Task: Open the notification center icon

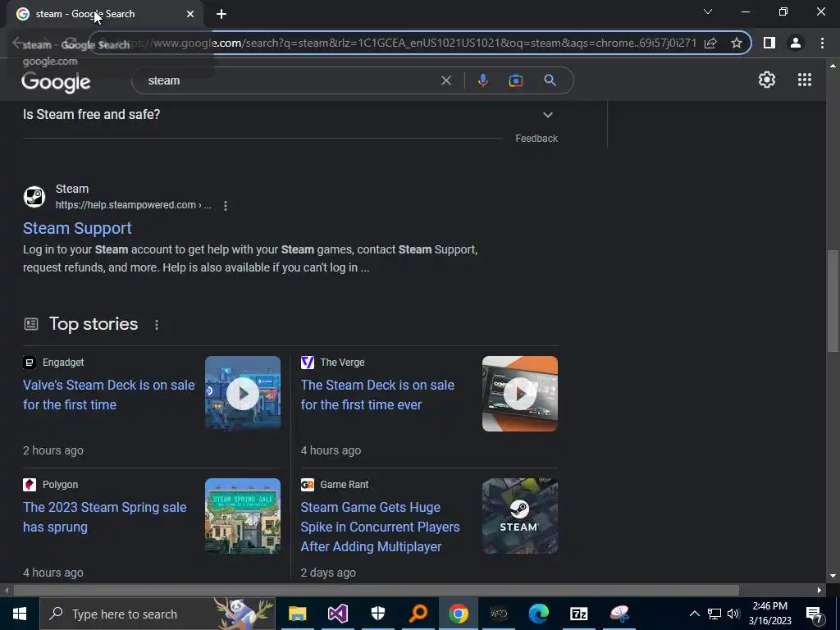Action: click(814, 614)
